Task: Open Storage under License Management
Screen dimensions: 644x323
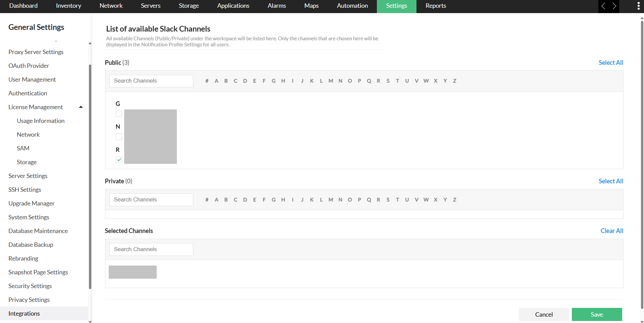Action: coord(27,162)
